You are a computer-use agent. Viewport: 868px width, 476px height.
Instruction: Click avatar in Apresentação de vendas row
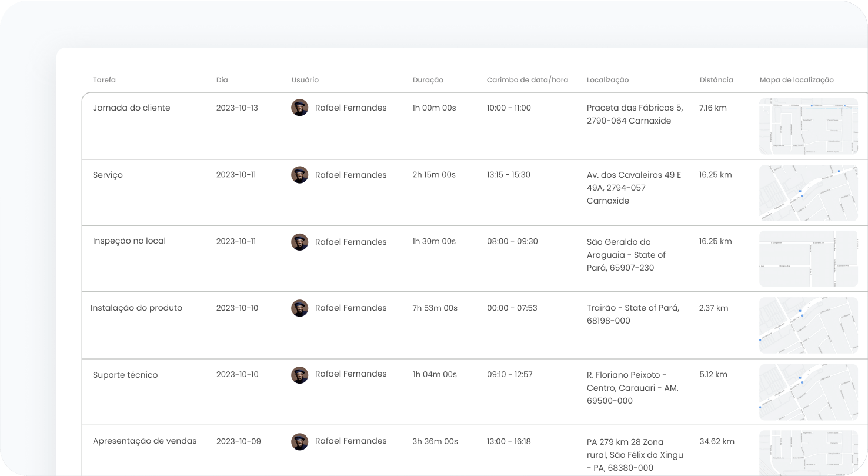pos(299,441)
